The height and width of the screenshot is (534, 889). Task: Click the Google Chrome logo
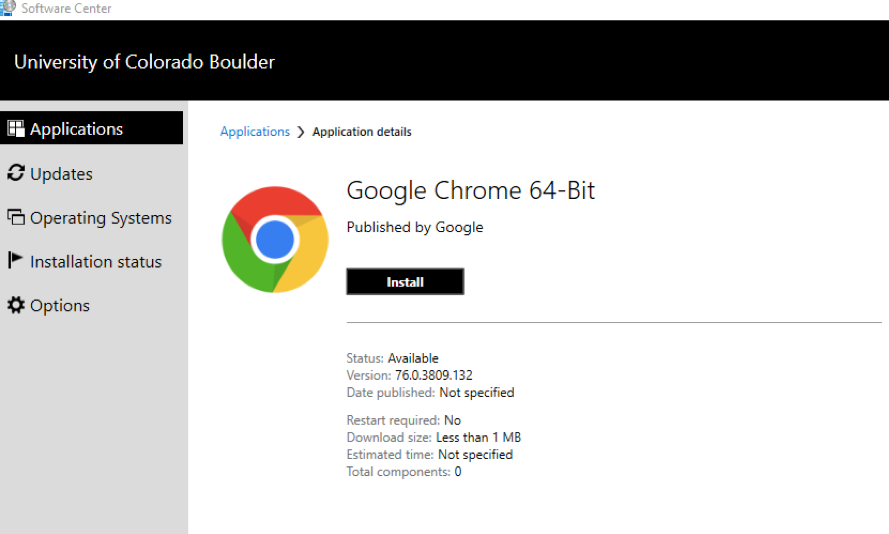point(275,239)
